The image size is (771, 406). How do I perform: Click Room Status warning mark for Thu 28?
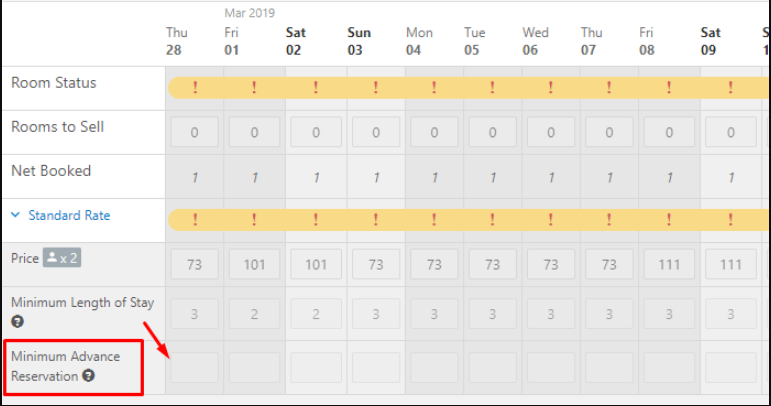[195, 87]
